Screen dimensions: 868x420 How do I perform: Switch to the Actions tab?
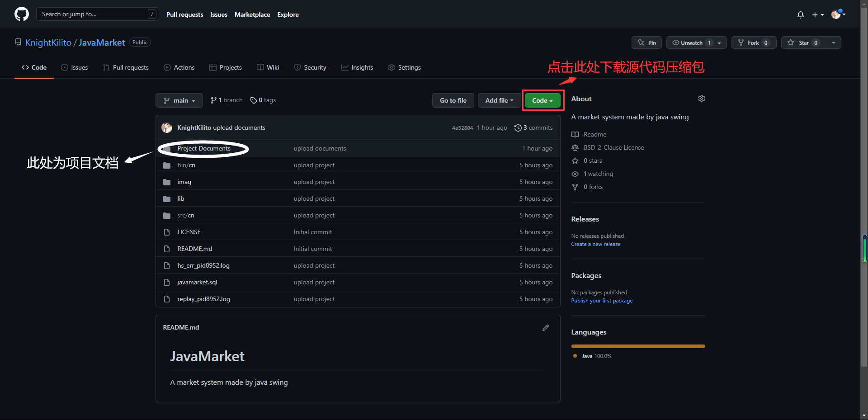tap(179, 67)
